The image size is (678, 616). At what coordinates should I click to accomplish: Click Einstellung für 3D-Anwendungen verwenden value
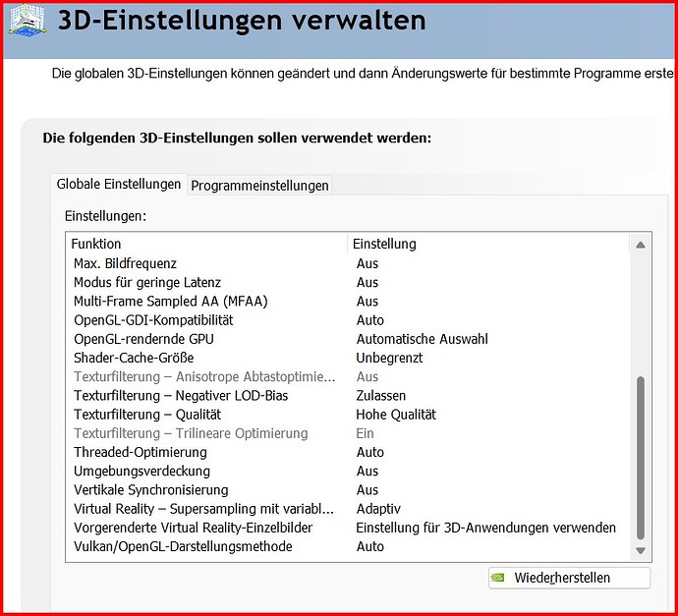pyautogui.click(x=486, y=528)
